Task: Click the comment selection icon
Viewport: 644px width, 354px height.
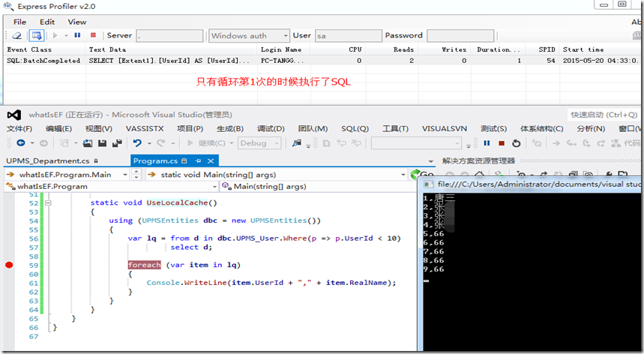Action: pos(341,143)
